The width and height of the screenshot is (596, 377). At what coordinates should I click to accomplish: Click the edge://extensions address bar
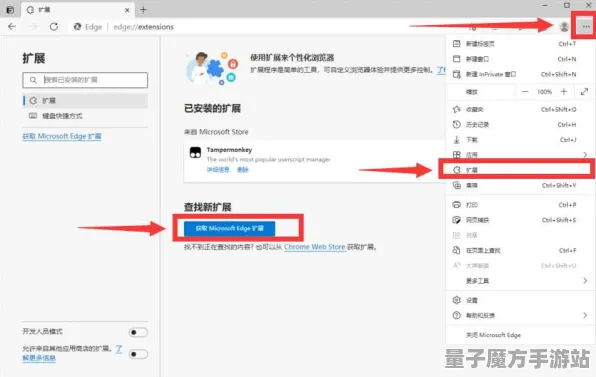tap(143, 27)
